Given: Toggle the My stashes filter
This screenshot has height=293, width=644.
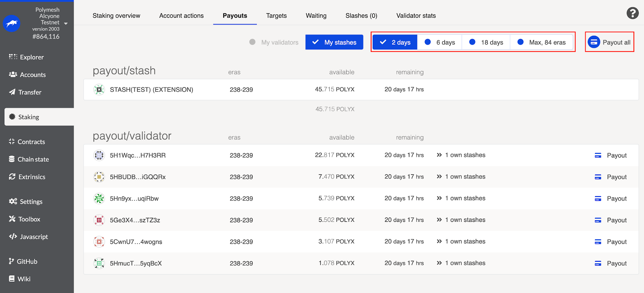Looking at the screenshot, I should tap(334, 42).
